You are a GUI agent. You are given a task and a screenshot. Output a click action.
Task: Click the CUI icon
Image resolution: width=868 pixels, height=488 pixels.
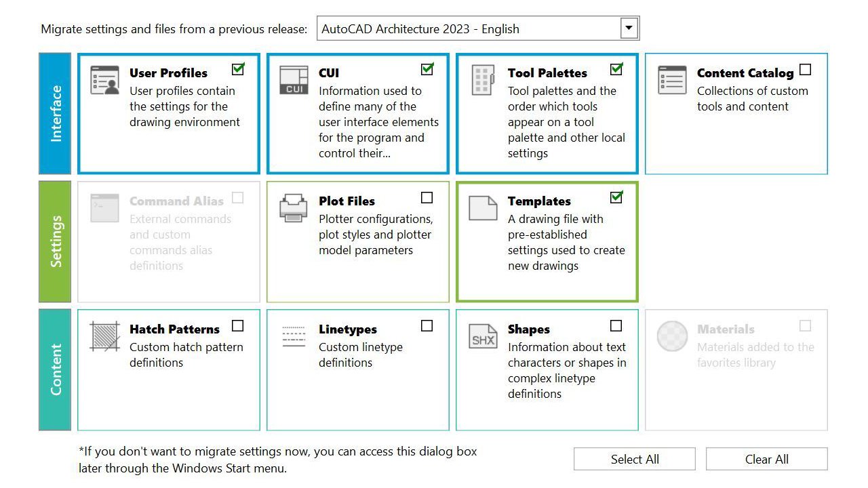294,81
